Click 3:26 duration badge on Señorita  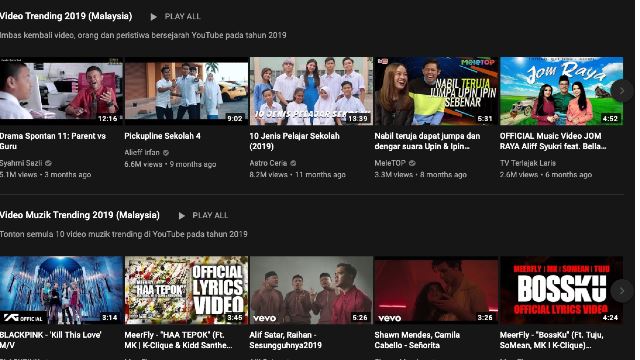pyautogui.click(x=485, y=318)
